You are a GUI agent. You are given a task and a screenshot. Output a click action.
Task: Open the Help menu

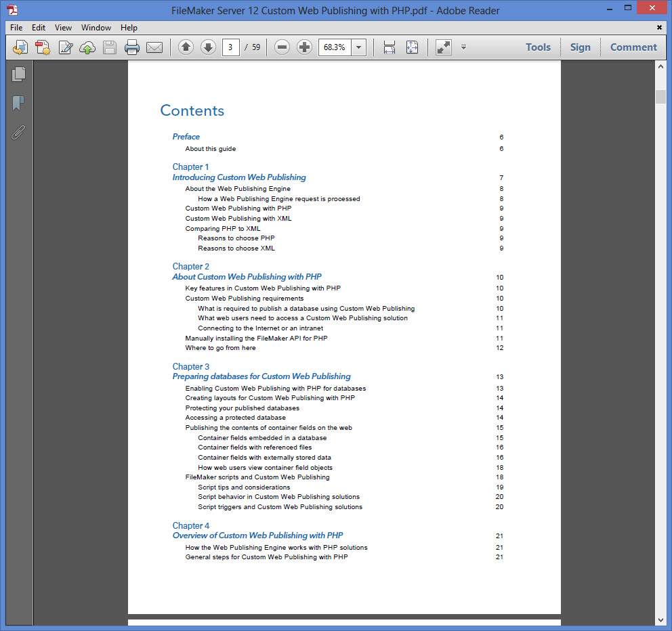129,27
